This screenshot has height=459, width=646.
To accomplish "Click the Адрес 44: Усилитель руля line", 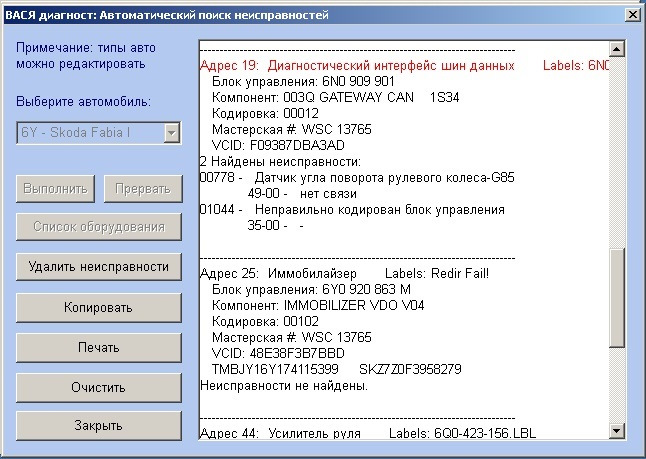I will click(368, 433).
